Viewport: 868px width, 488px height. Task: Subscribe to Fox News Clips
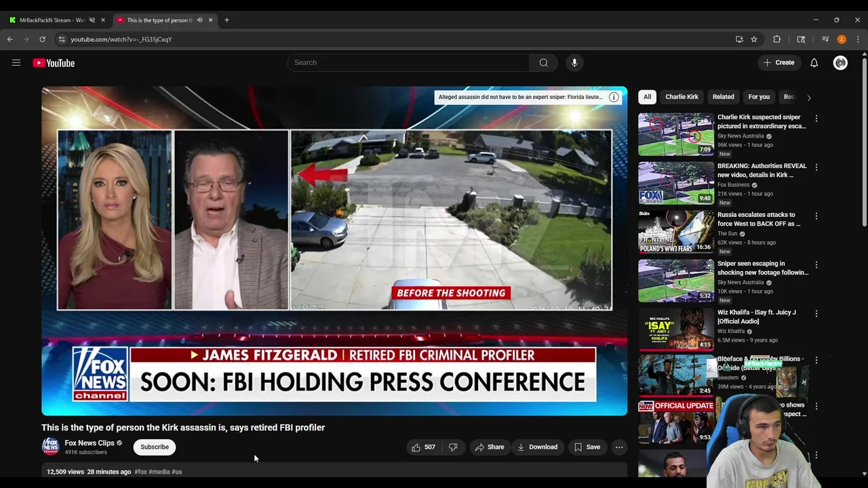(155, 447)
